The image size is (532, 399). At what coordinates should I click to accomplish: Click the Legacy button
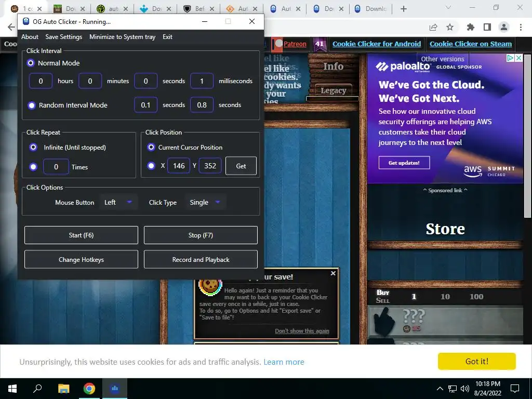pos(334,90)
